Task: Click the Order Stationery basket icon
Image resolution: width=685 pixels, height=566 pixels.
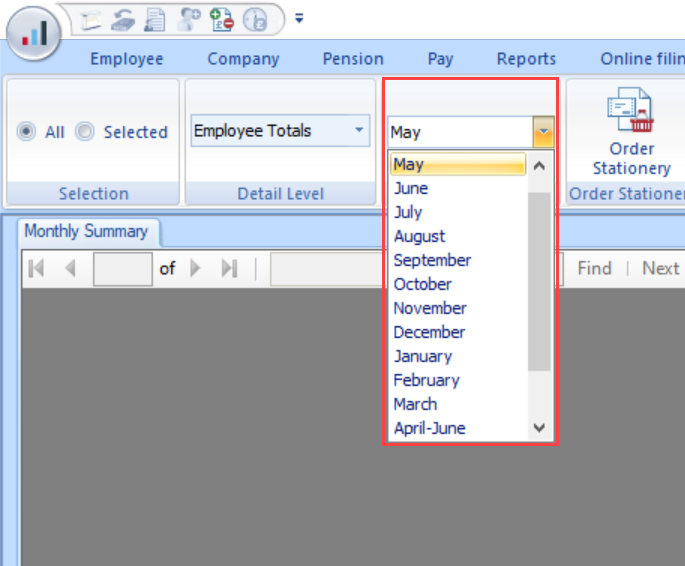Action: (631, 110)
